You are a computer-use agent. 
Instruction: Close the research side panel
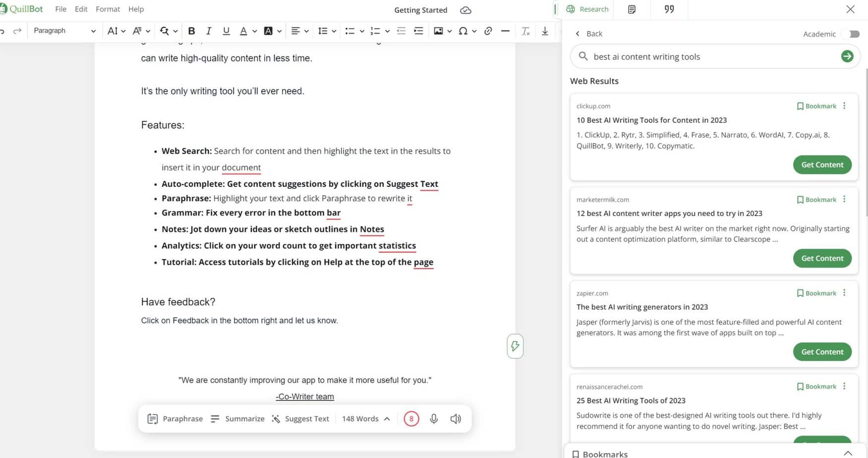[850, 9]
